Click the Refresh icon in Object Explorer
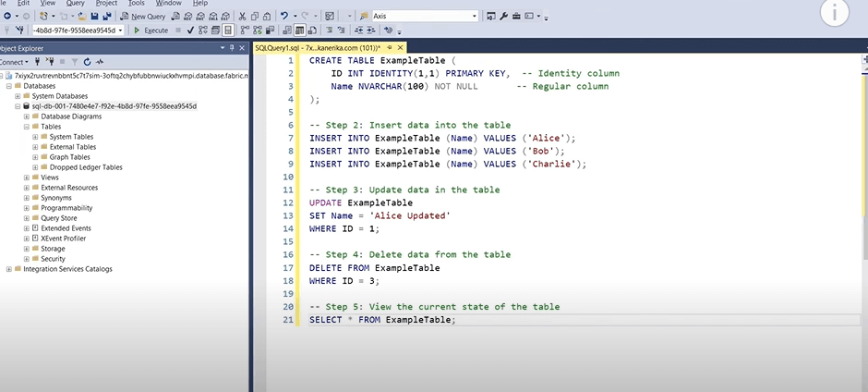This screenshot has height=392, width=868. pyautogui.click(x=88, y=62)
